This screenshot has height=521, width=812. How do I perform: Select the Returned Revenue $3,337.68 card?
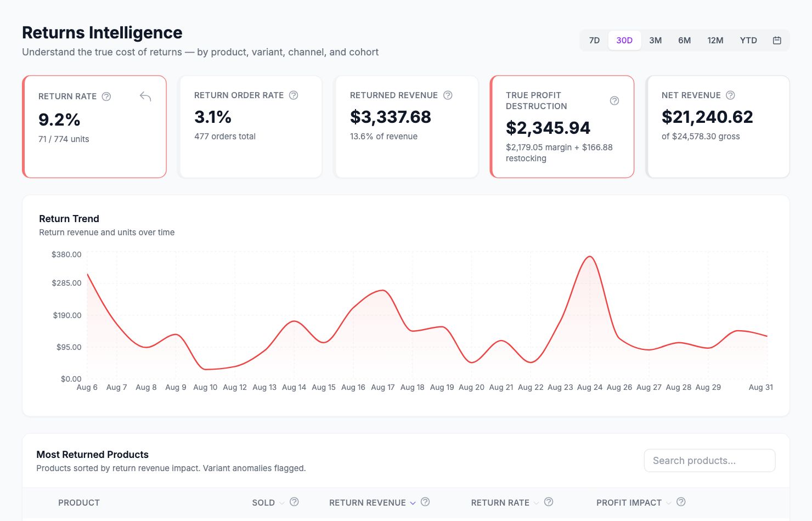point(406,127)
